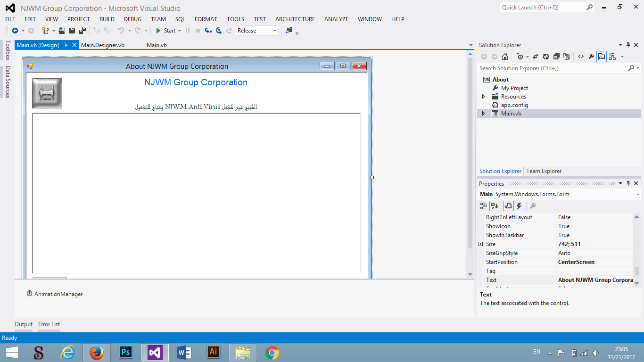644x362 pixels.
Task: Open the ARCHITECTURE menu
Action: coord(295,19)
